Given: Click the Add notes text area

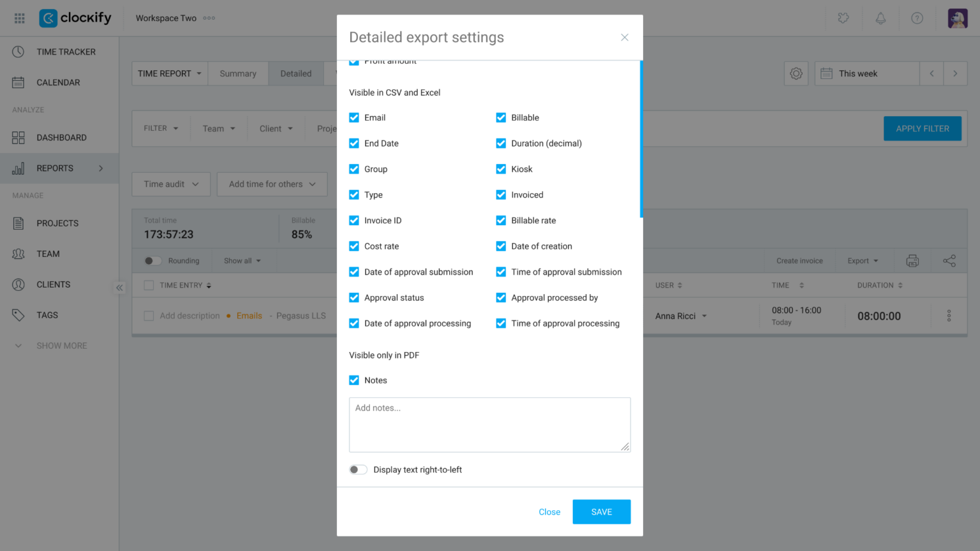Looking at the screenshot, I should point(490,425).
